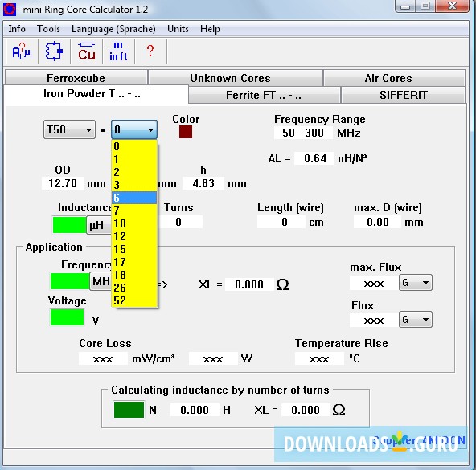Click the bottom XL 0.000 result field
Viewport: 476px width, 470px height.
click(306, 410)
